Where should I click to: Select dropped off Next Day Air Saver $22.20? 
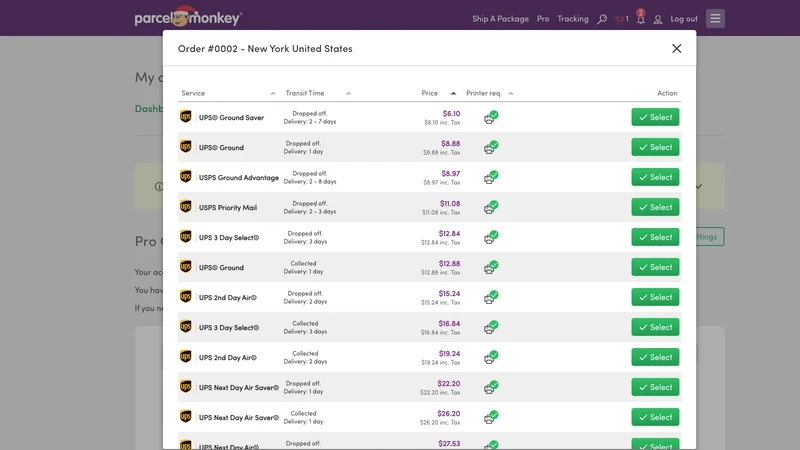pos(655,387)
